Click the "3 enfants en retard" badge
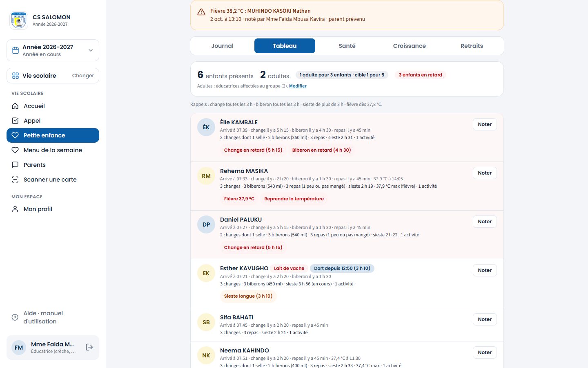Screen dimensions: 588x368 [x=420, y=75]
